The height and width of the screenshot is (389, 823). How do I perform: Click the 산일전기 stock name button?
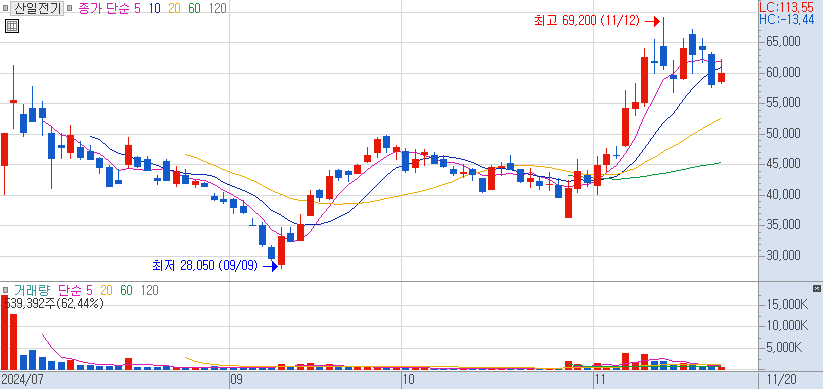(37, 8)
